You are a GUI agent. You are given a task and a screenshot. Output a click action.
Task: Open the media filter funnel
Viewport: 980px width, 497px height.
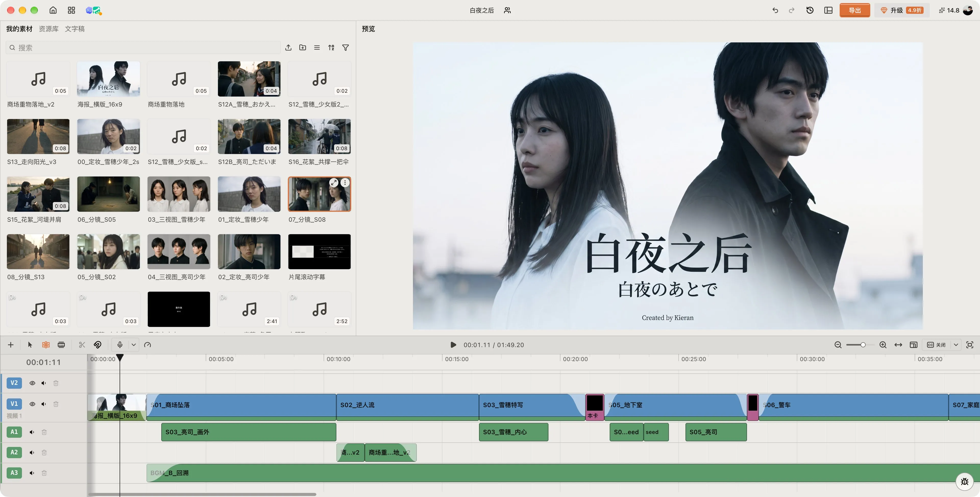tap(346, 48)
